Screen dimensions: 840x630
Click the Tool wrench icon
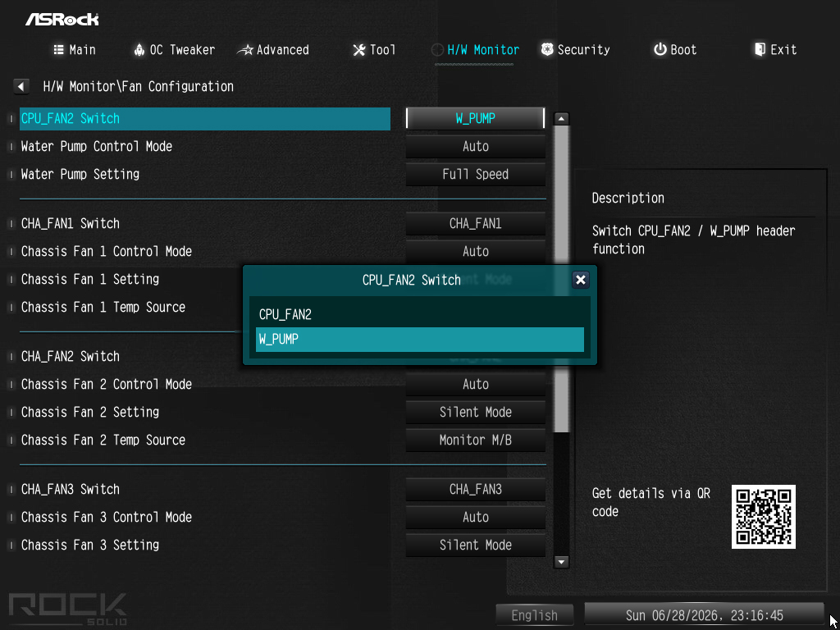358,50
